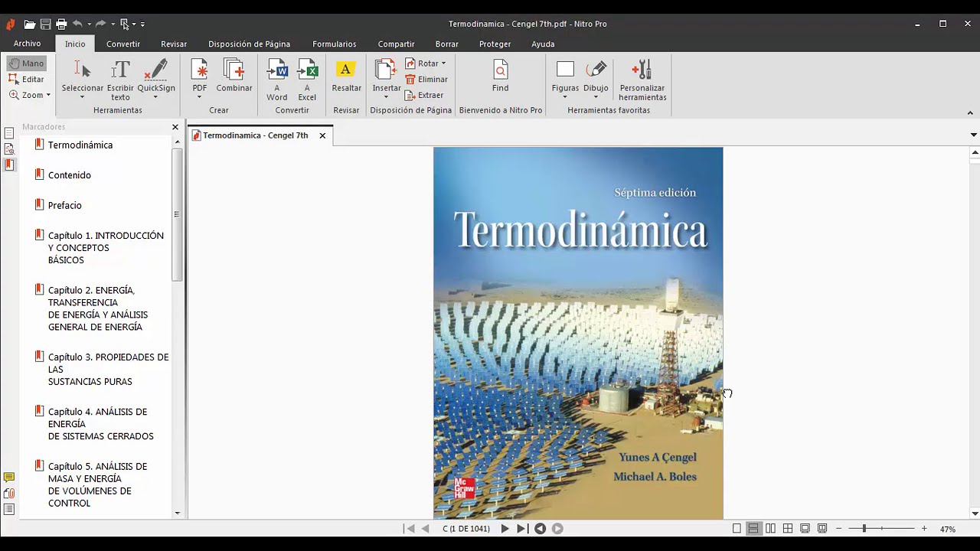This screenshot has height=551, width=980.
Task: Open the Contenido bookmark
Action: pos(70,175)
